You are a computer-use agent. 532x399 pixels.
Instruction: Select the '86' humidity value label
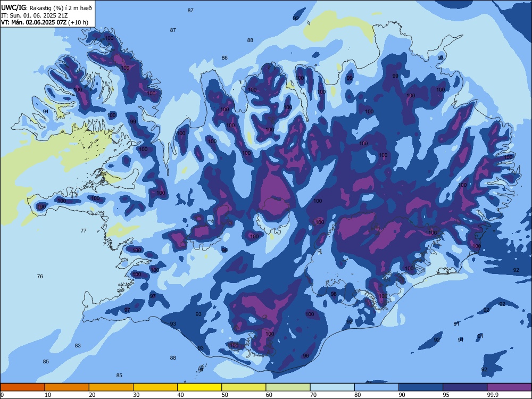click(225, 57)
